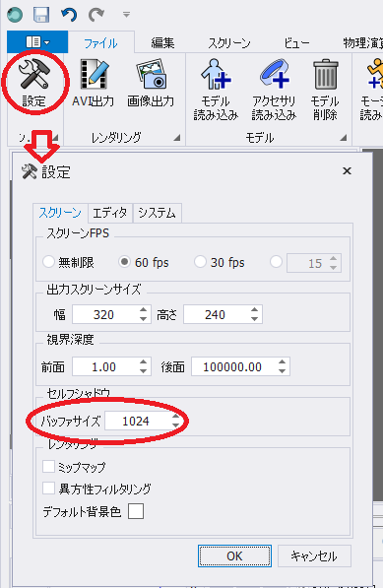Switch to the 編集 ribbon tab
Screen dimensions: 383x588
point(162,43)
